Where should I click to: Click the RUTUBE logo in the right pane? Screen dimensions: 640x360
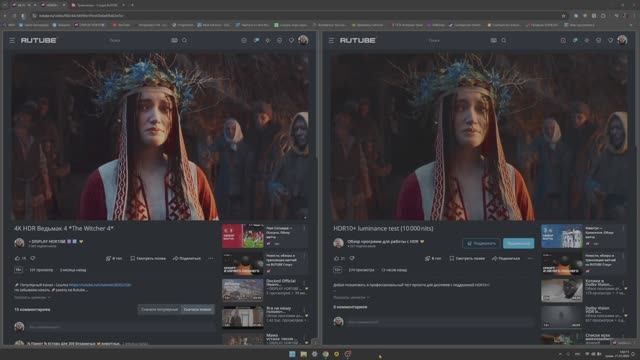pos(358,40)
